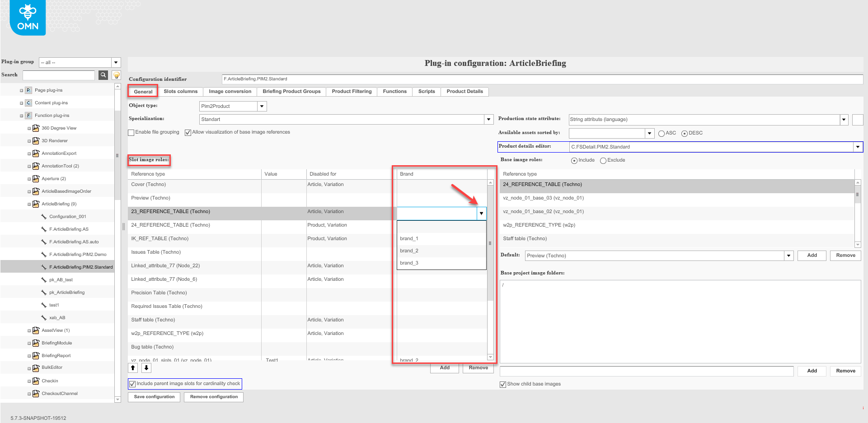Click the 3D Renderer plug-in icon

pos(36,140)
